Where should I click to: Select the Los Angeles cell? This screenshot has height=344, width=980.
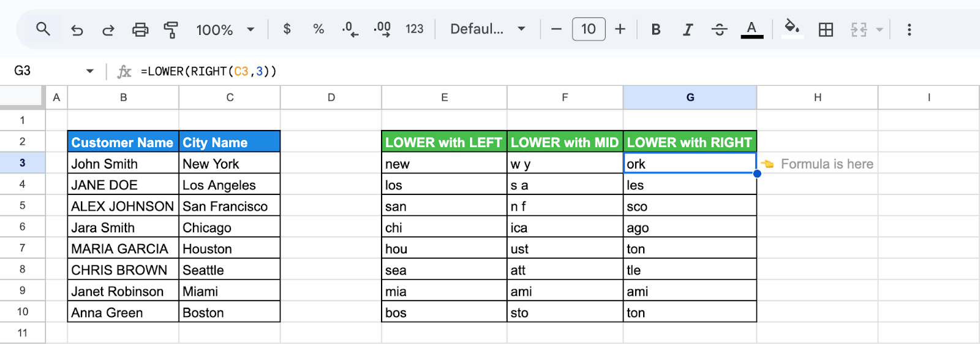pos(230,184)
